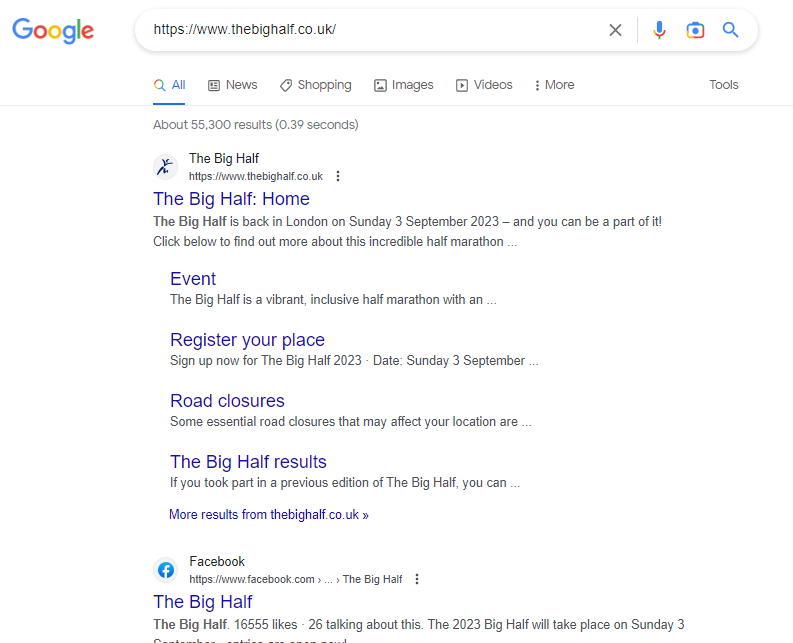Click the Facebook favicon icon
793x643 pixels.
pos(165,570)
